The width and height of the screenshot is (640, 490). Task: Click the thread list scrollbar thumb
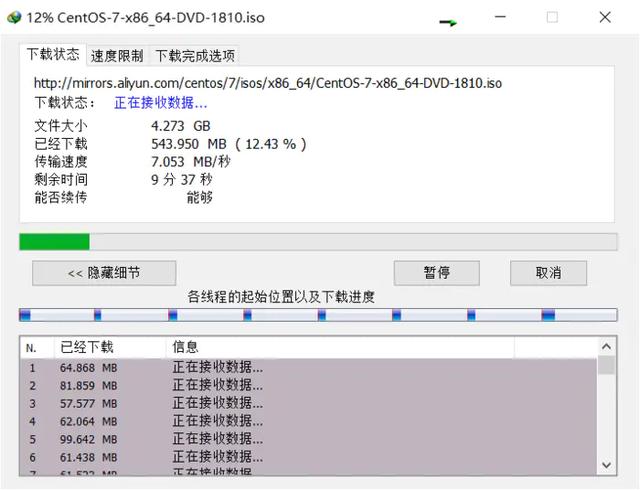tap(607, 365)
